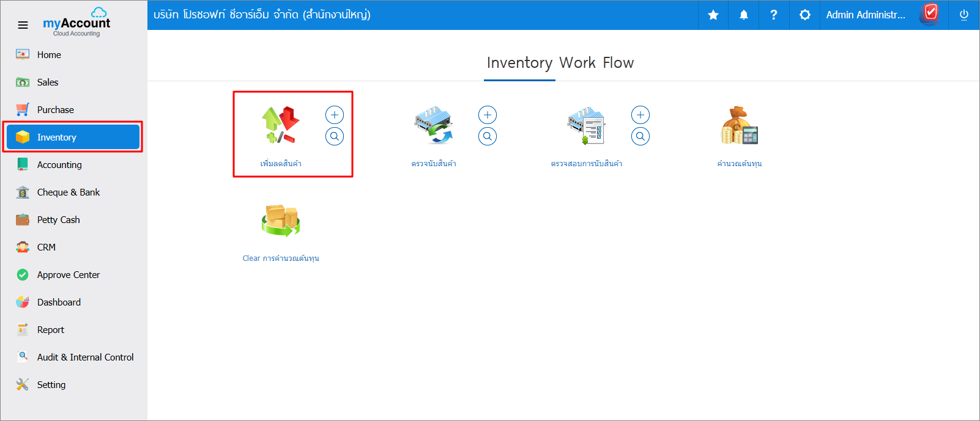The width and height of the screenshot is (980, 421).
Task: Open the คำนวณต้นทุน cost calculation icon
Action: coord(739,125)
